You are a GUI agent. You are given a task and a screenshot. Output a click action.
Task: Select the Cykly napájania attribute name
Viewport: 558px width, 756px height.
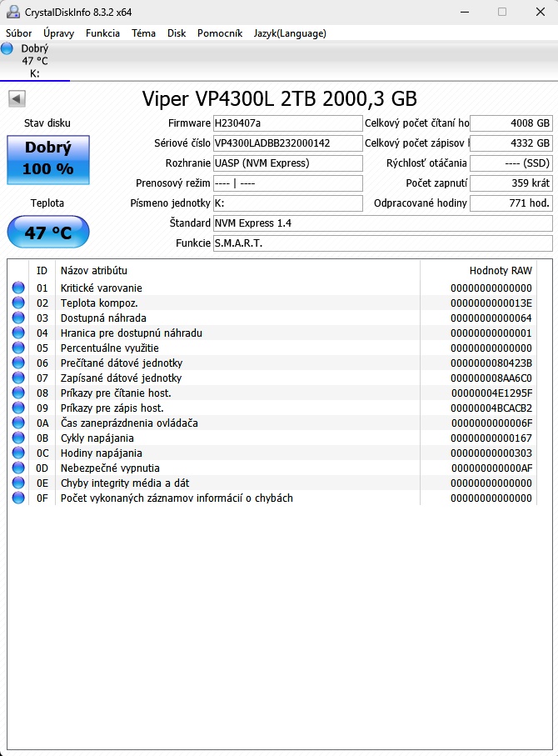pos(97,438)
